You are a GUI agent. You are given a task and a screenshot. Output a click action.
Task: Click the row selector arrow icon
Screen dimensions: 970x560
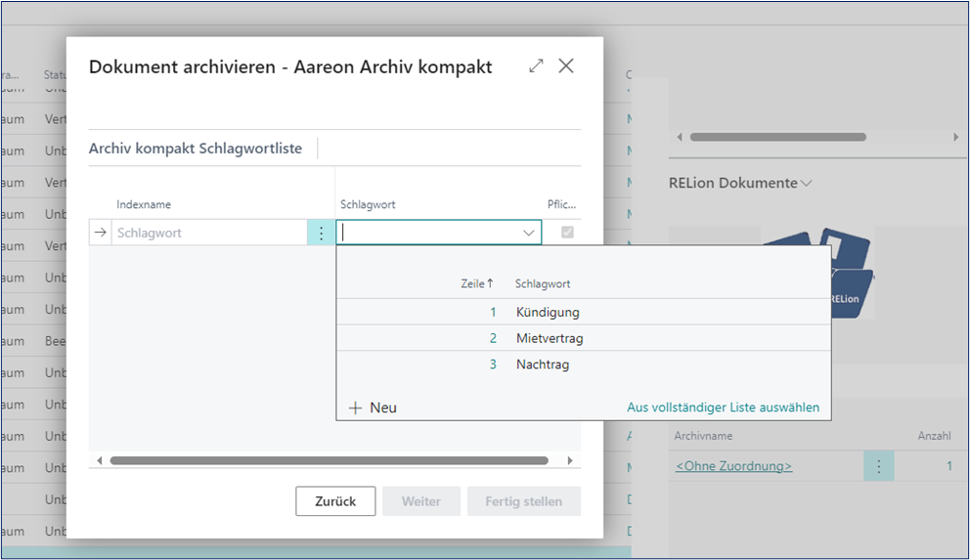click(100, 233)
